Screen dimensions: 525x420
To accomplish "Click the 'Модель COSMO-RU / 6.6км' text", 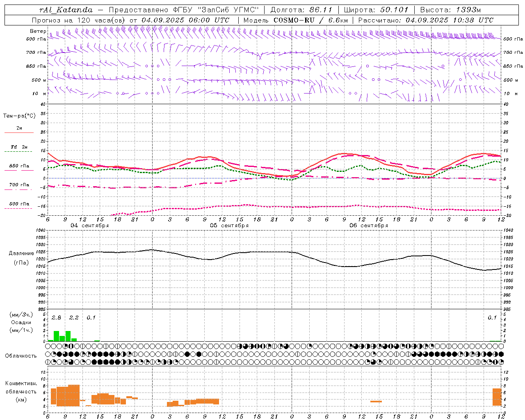I will coord(296,20).
